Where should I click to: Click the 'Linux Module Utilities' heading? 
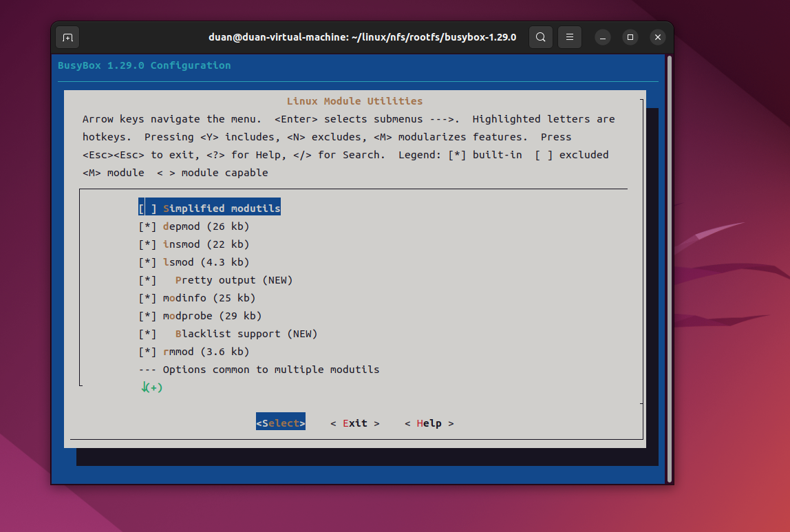(x=354, y=101)
